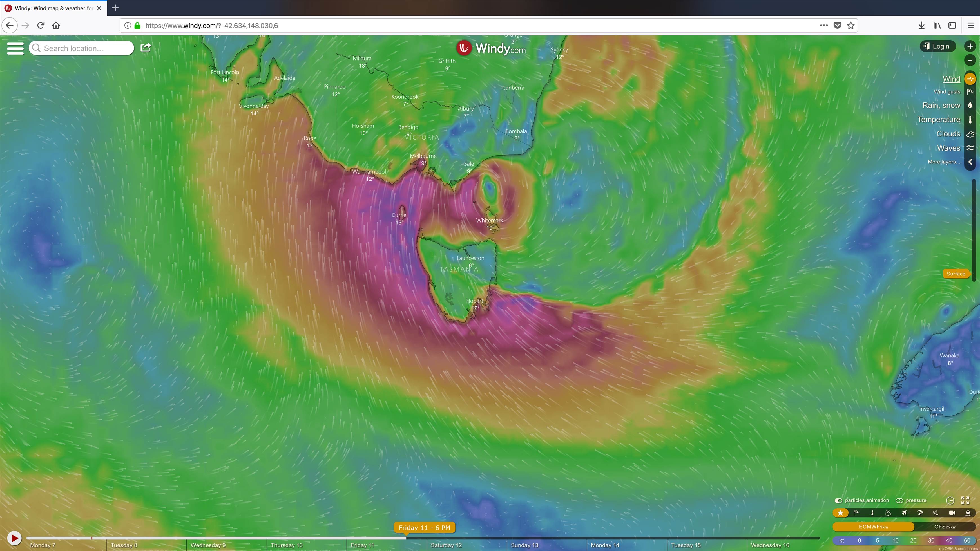Screen dimensions: 980x551
Task: Click the share map icon
Action: pos(146,48)
